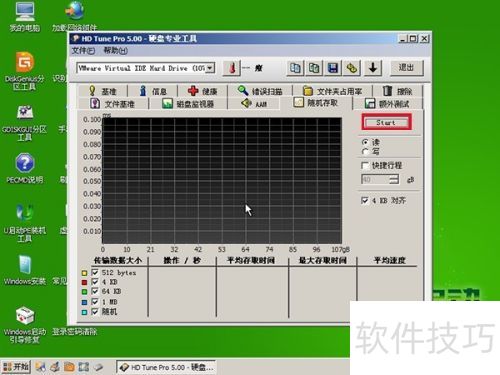Image resolution: width=500 pixels, height=375 pixels.
Task: Select the read (读) radio button
Action: click(365, 142)
